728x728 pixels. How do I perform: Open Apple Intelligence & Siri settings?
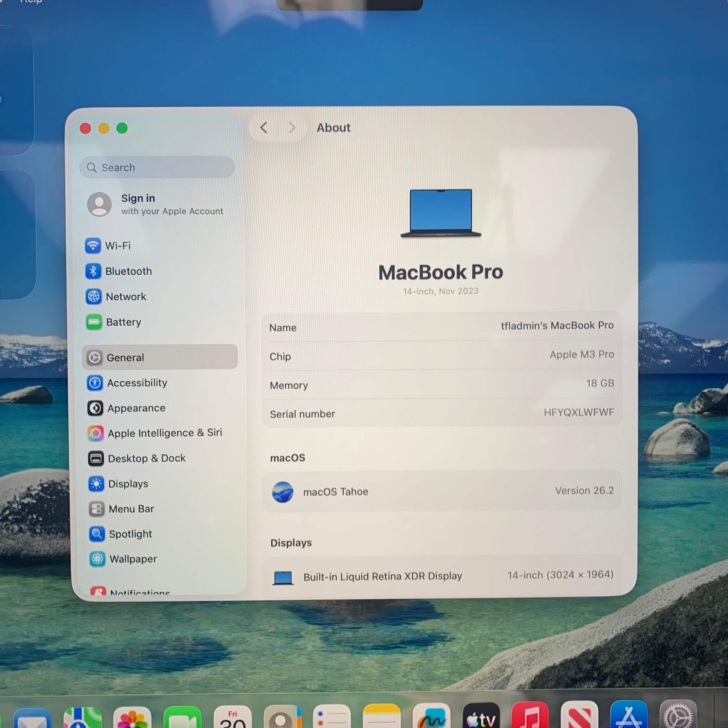(155, 433)
